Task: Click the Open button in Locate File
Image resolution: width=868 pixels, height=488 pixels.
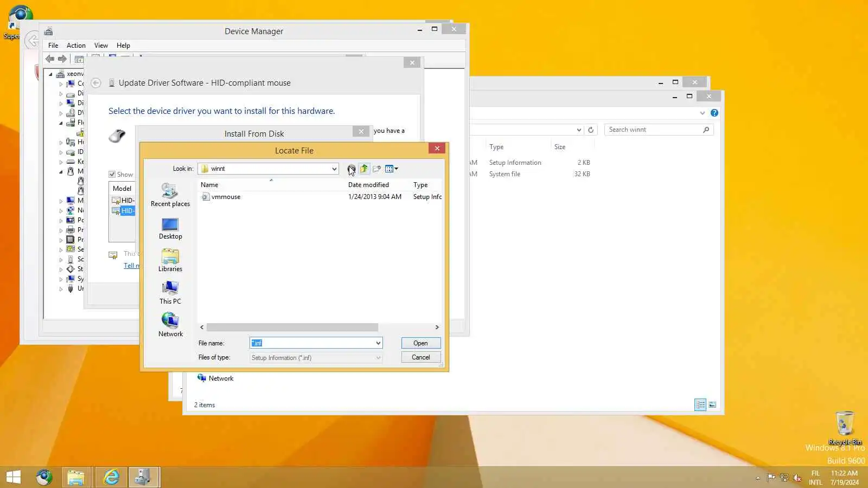Action: tap(420, 343)
